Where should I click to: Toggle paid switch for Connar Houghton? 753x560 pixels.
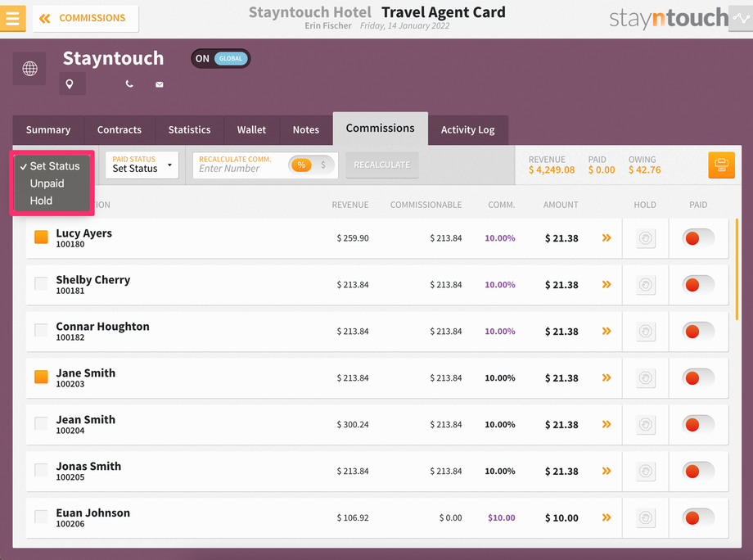pos(698,332)
